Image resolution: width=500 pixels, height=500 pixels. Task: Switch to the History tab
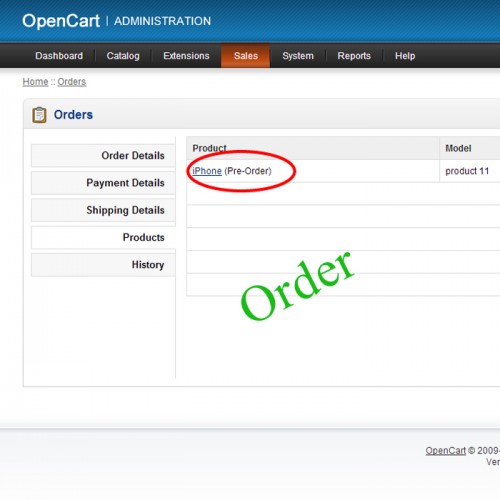click(x=103, y=265)
